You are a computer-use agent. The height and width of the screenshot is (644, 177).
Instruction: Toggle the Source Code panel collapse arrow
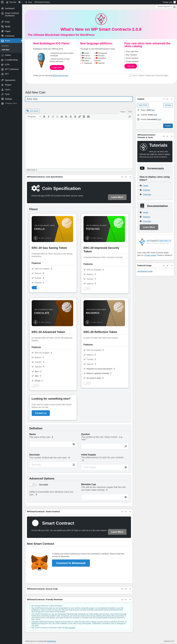(130, 589)
